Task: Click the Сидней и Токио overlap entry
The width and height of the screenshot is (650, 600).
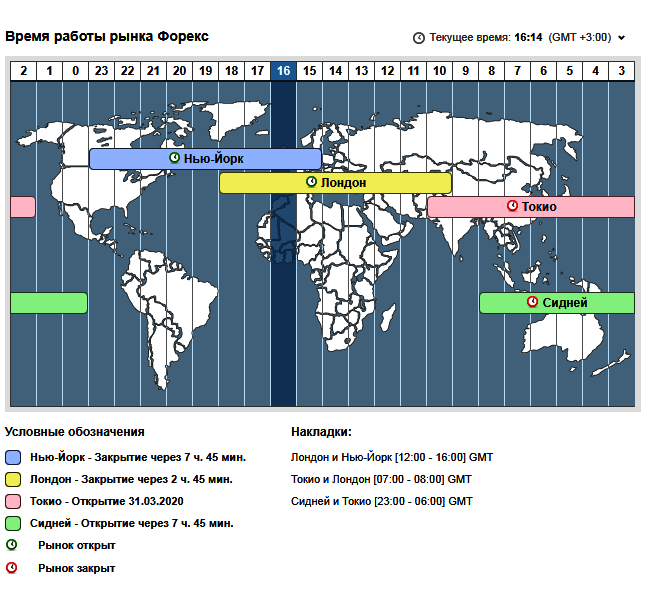Action: 381,501
